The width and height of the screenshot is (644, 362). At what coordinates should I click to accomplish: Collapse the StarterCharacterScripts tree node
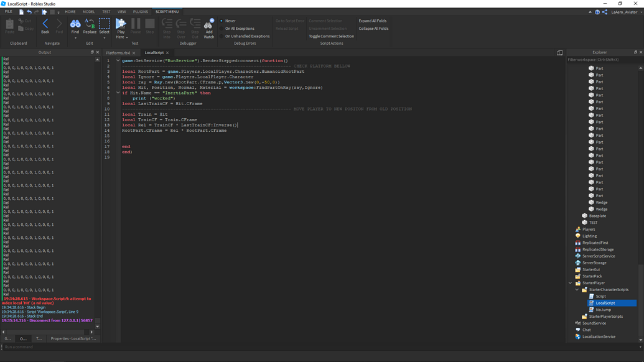click(x=577, y=289)
